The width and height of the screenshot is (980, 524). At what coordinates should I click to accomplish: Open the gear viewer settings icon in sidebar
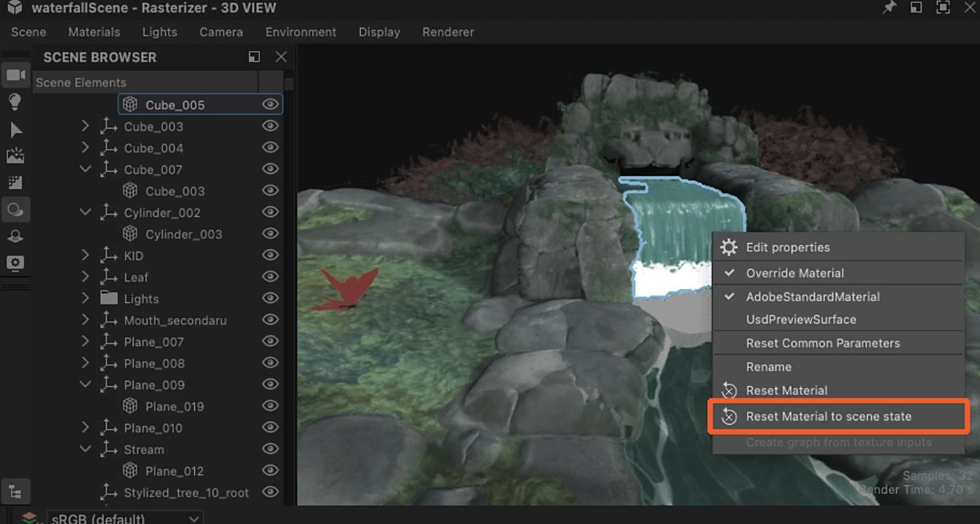tap(15, 263)
